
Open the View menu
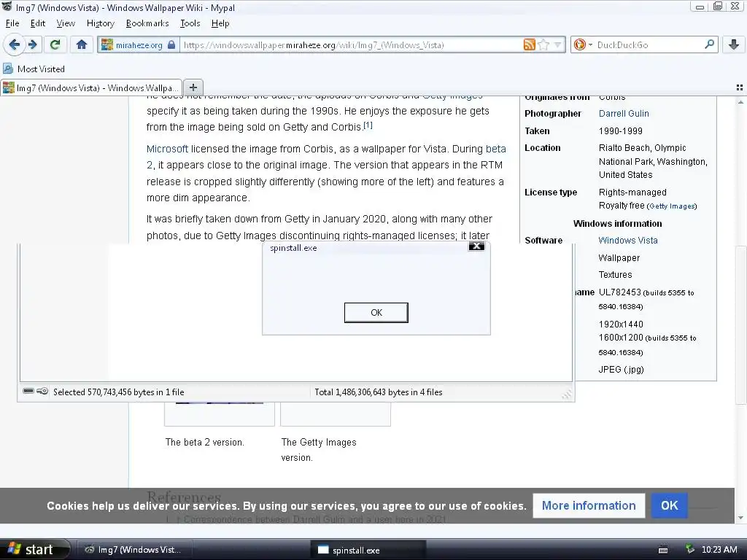point(66,23)
